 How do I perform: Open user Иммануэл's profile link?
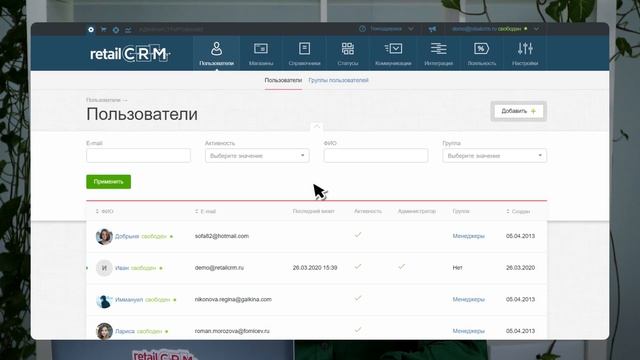click(129, 300)
